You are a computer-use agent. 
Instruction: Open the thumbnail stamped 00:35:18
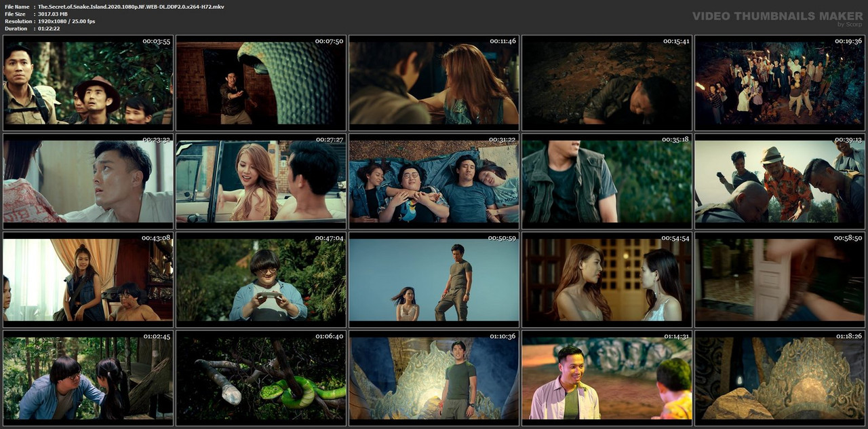pyautogui.click(x=607, y=181)
